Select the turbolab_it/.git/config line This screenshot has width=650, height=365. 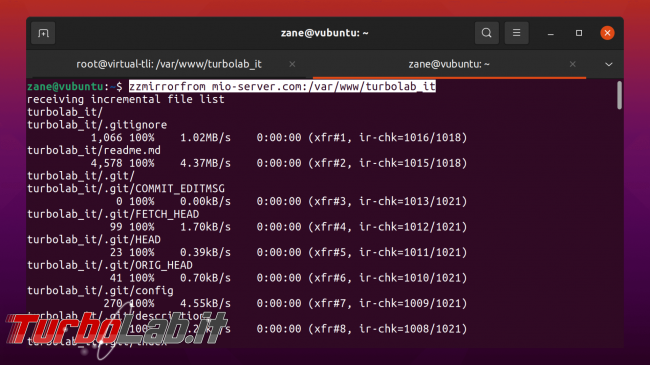(100, 290)
